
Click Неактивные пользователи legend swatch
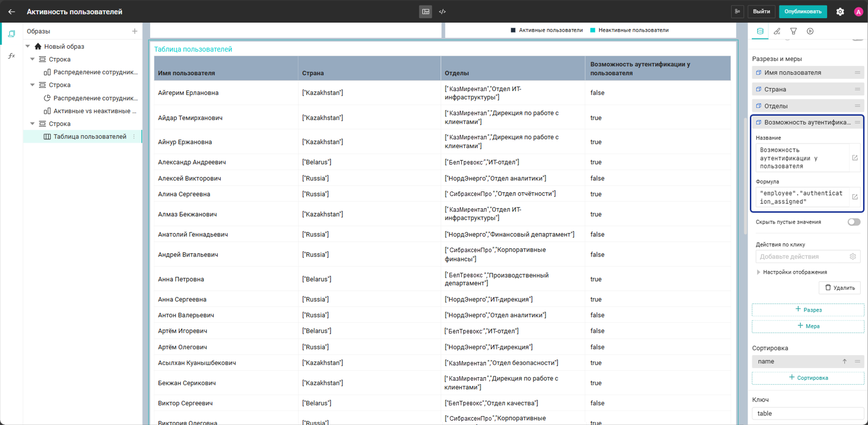[x=593, y=31]
